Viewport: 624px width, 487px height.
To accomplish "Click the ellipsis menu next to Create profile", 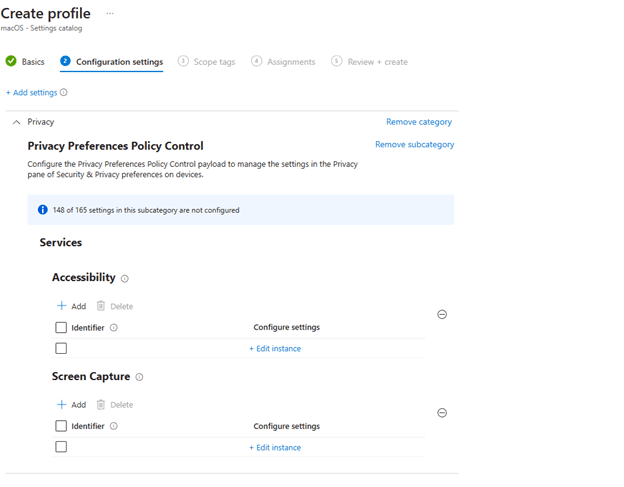I will tap(110, 14).
